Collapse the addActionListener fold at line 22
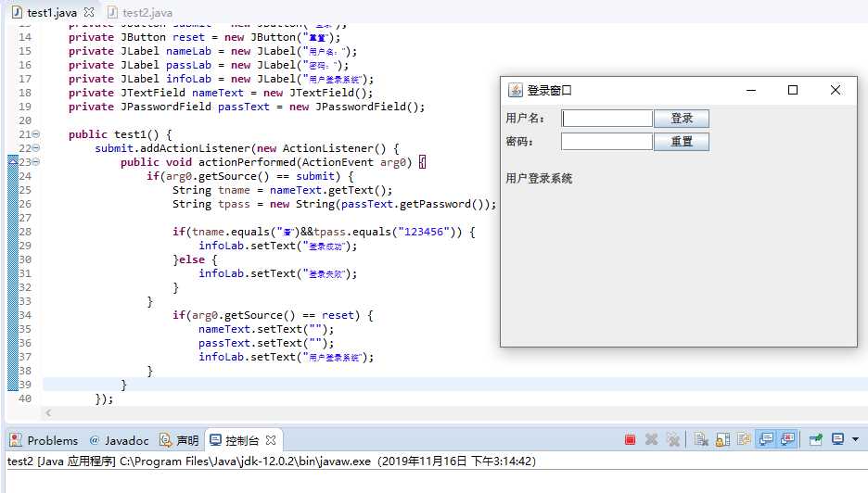The width and height of the screenshot is (868, 493). click(x=36, y=148)
